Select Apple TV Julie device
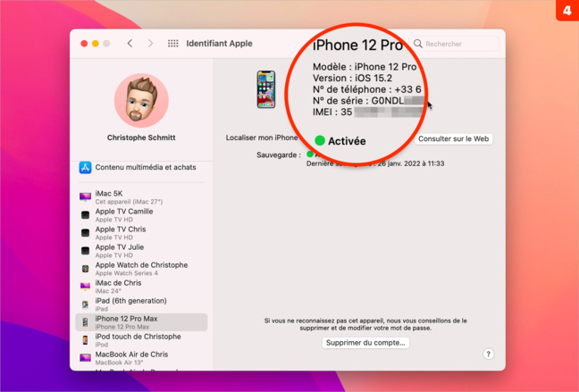Screen dimensions: 579x392 tap(141, 251)
